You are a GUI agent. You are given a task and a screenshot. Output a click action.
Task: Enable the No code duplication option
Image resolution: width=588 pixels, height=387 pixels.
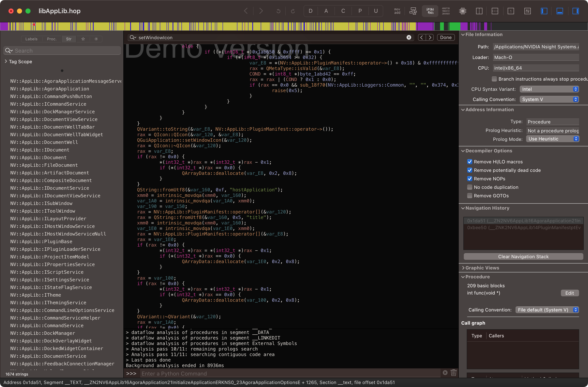470,187
